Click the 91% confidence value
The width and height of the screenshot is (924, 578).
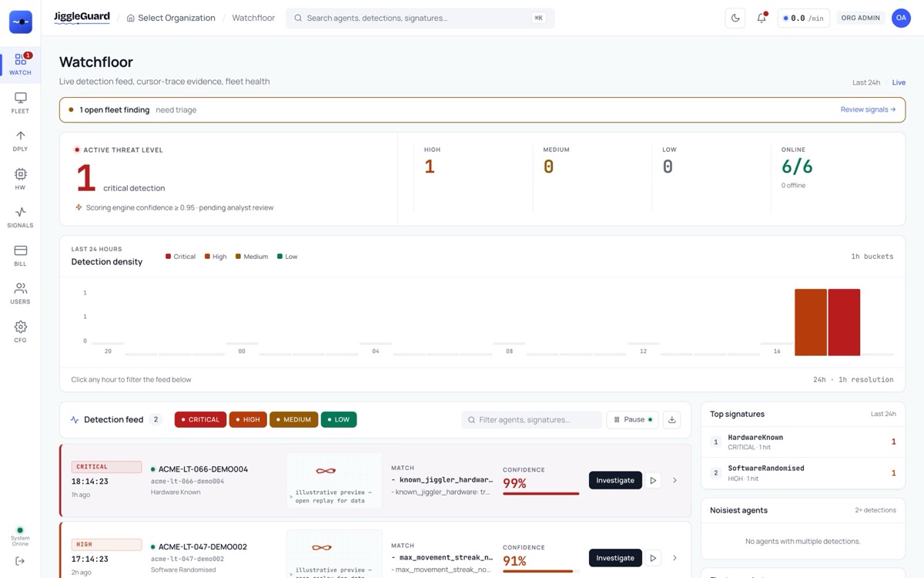pyautogui.click(x=514, y=561)
